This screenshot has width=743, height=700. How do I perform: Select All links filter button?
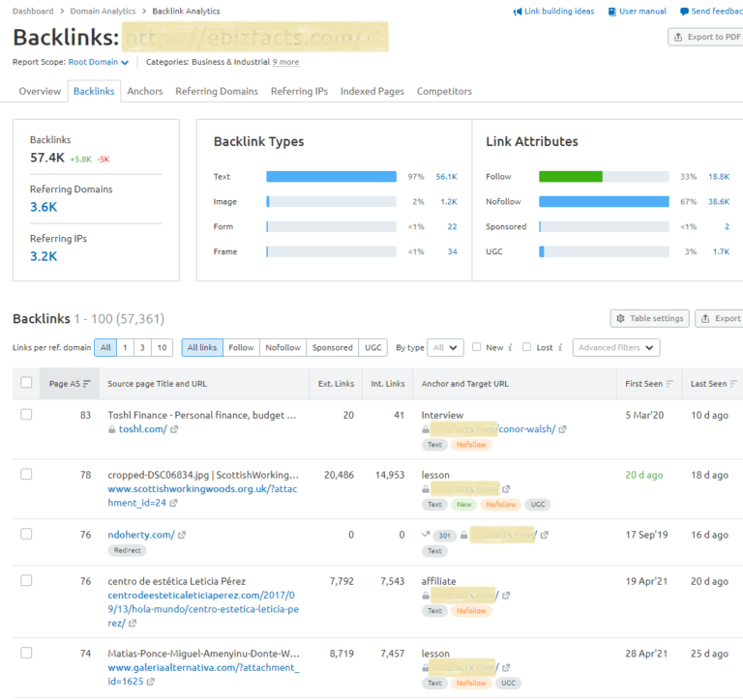click(202, 348)
